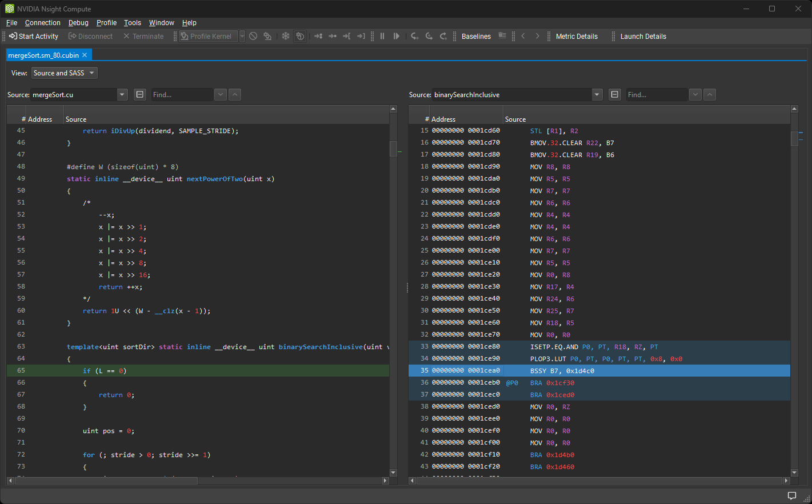Open the Profile menu

pos(106,23)
